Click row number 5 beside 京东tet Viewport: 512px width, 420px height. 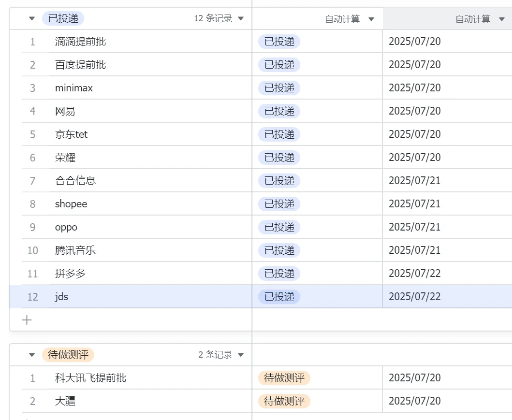(x=33, y=134)
